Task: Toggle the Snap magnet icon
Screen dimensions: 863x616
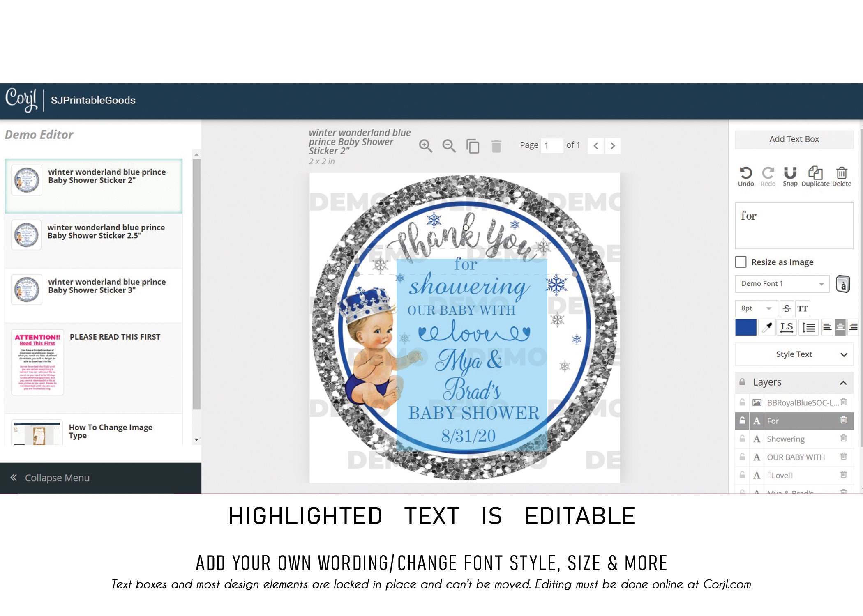Action: 790,177
